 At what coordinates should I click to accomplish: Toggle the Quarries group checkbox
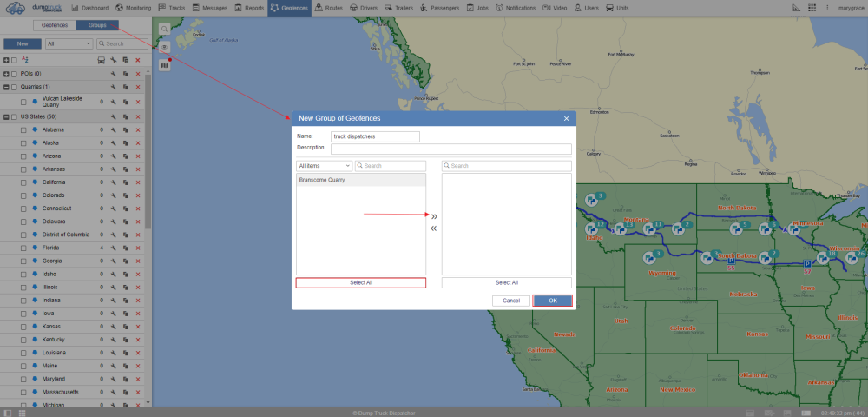tap(14, 87)
